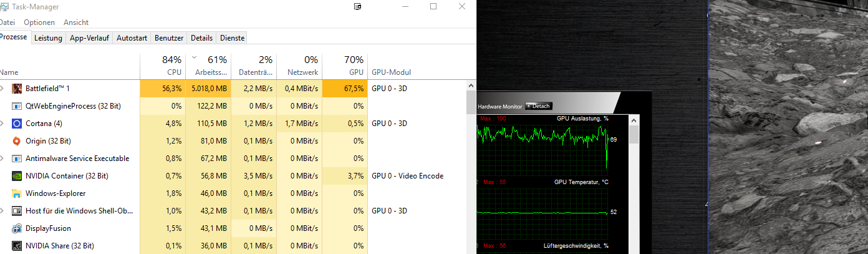
Task: Click the Origin process icon
Action: (17, 141)
